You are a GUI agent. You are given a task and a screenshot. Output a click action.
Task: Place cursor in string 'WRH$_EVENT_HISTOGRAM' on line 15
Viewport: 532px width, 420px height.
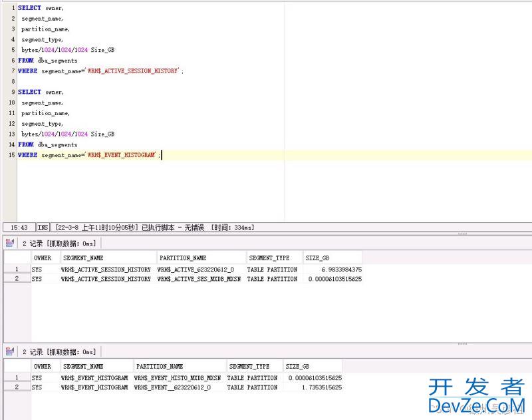coord(121,155)
